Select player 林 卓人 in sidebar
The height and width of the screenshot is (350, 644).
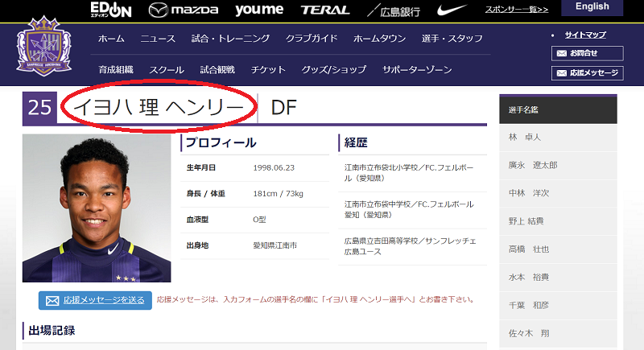[x=558, y=138]
